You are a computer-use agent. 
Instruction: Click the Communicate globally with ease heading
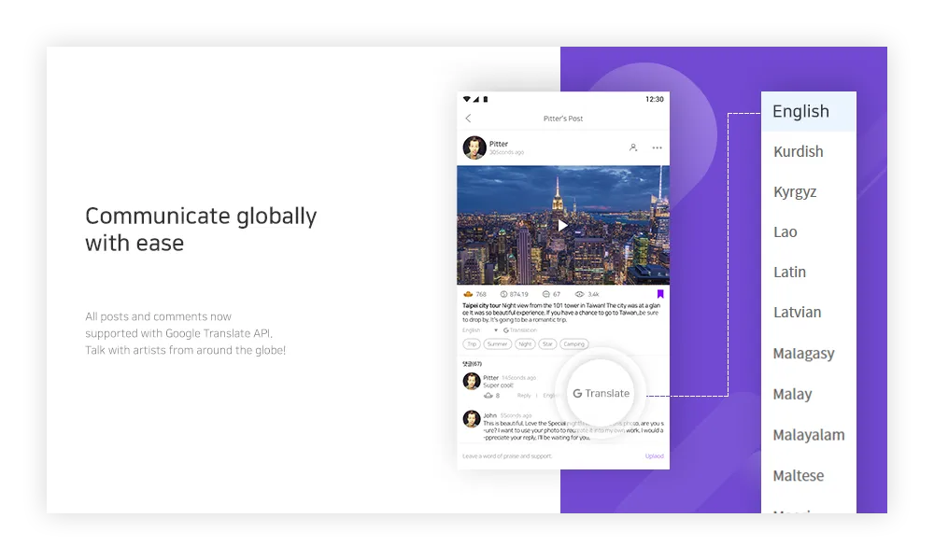pos(201,229)
